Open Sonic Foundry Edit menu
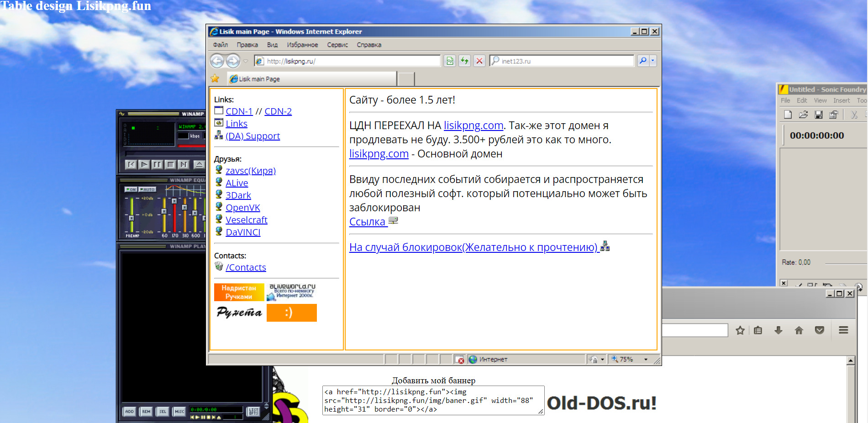Image resolution: width=868 pixels, height=423 pixels. 802,100
